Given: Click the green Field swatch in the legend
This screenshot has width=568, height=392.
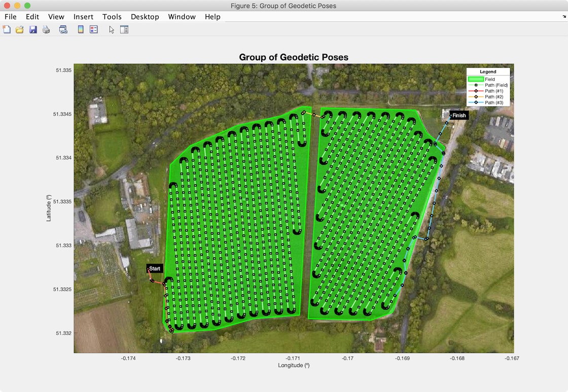Looking at the screenshot, I should [475, 79].
